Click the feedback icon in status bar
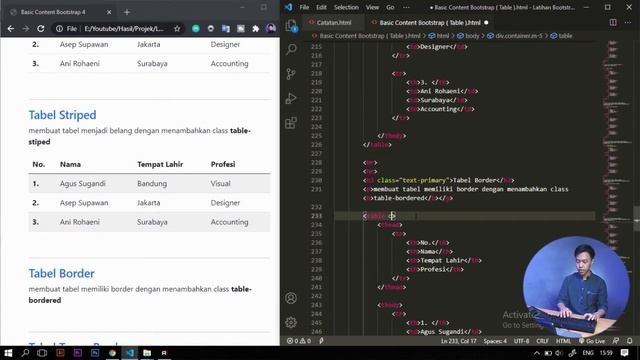The width and height of the screenshot is (640, 360). pyautogui.click(x=616, y=341)
